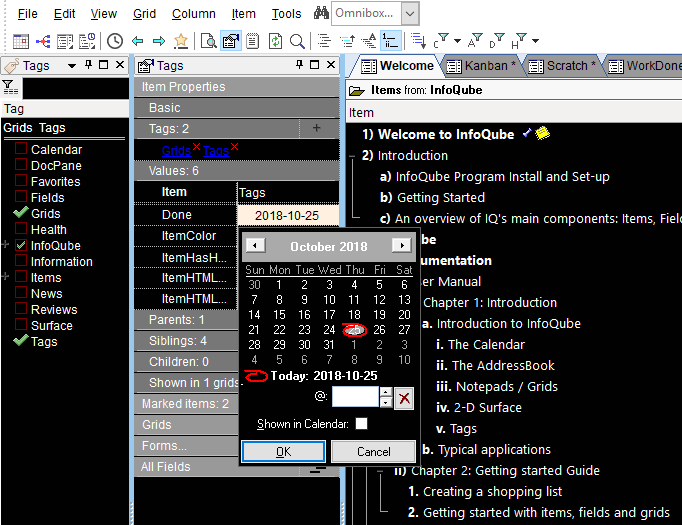Uncheck the InfoQube tag checkbox
Screen dimensions: 682x525
point(21,245)
